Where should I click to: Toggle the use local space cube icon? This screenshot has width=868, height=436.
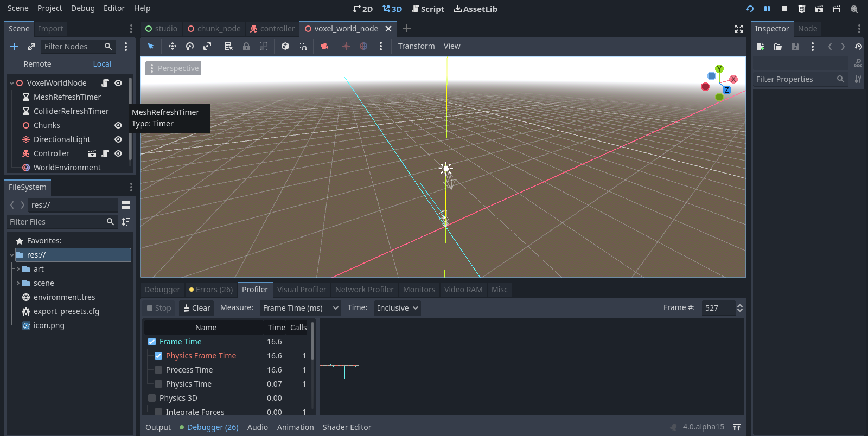click(285, 46)
